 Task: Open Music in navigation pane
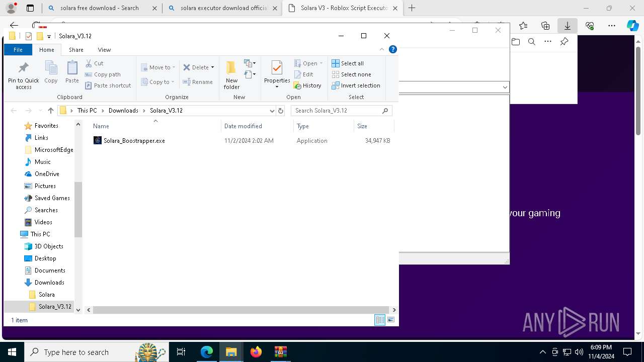coord(42,162)
